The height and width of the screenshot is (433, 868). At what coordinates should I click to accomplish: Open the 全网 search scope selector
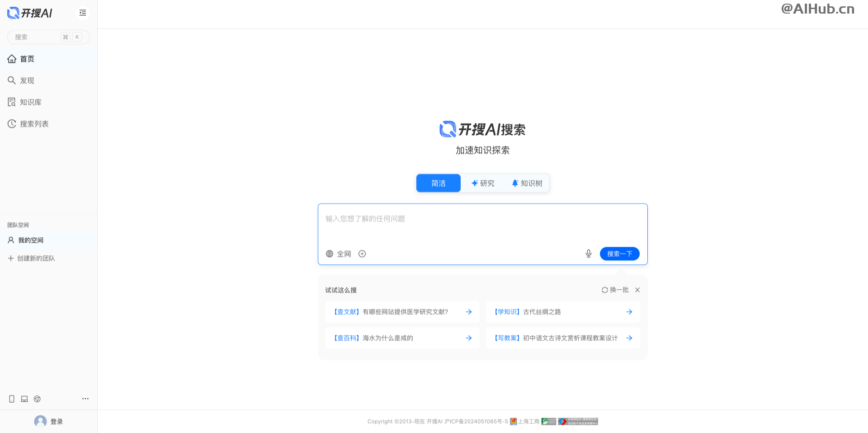point(339,254)
